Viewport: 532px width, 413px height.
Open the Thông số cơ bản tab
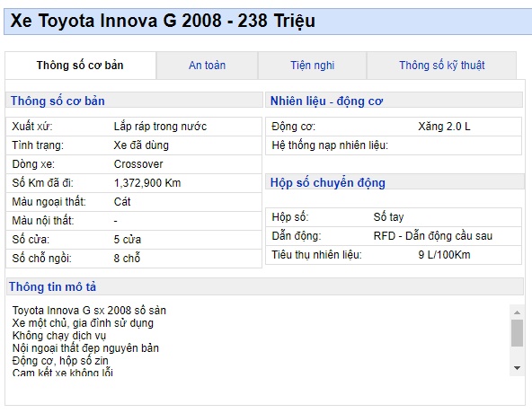tap(80, 66)
